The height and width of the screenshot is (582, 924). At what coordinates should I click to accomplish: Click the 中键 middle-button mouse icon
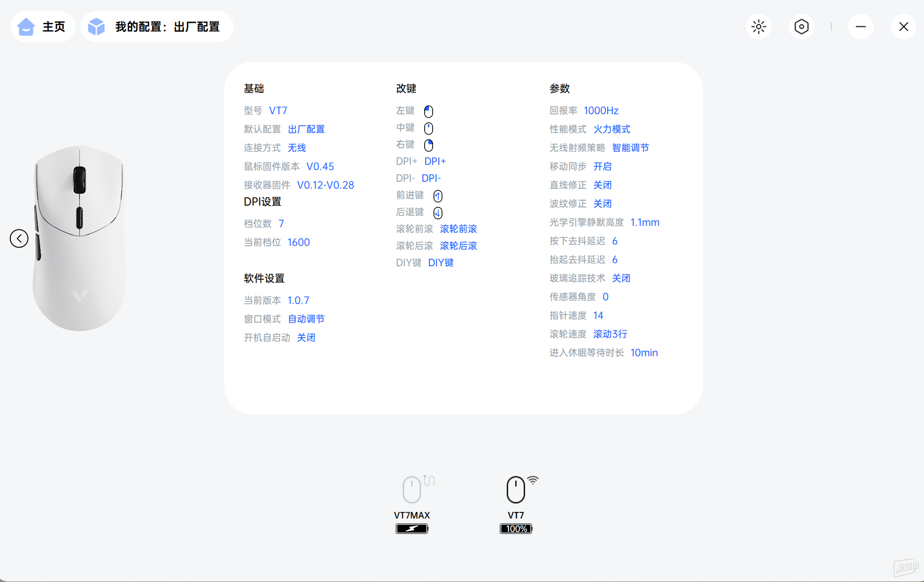click(428, 128)
